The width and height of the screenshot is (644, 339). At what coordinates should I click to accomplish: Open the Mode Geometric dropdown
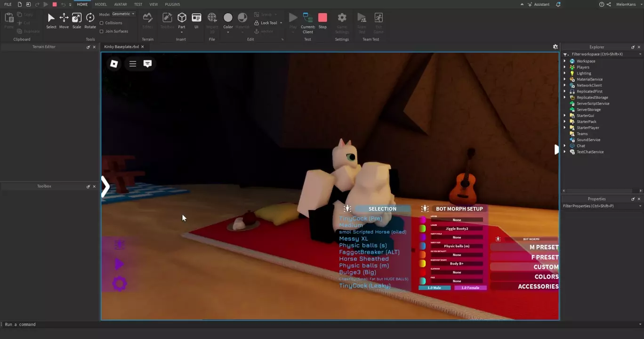pyautogui.click(x=123, y=14)
